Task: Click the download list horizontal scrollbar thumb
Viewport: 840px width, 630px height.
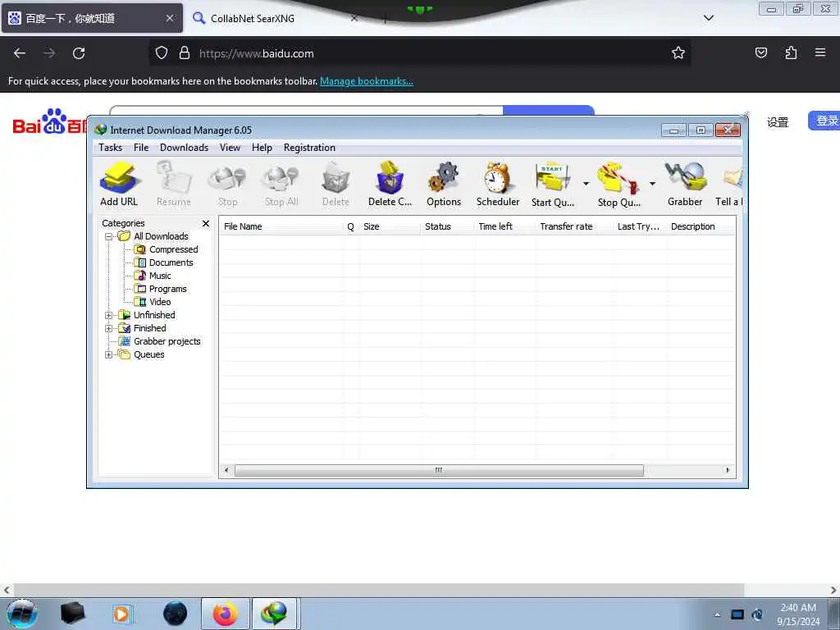Action: click(x=439, y=470)
